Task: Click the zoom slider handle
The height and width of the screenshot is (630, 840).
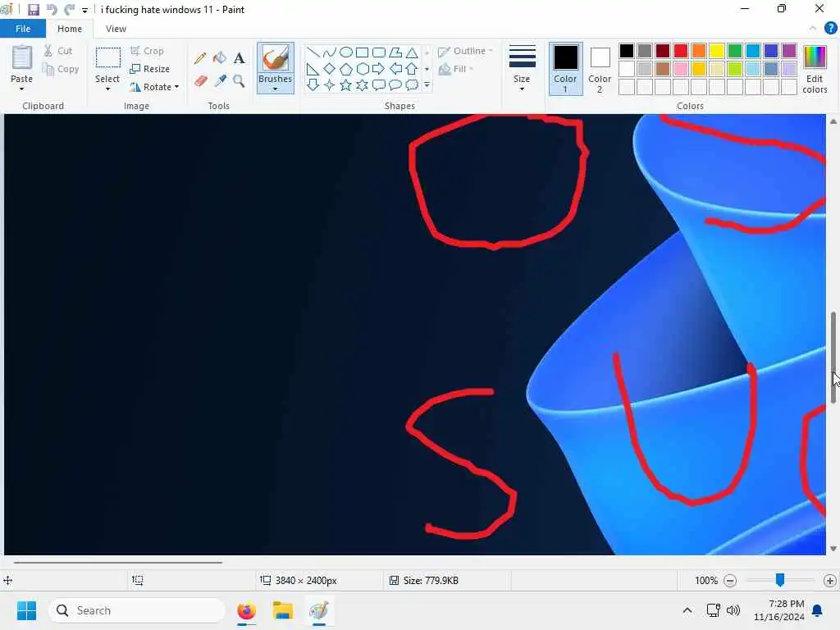Action: coord(780,580)
